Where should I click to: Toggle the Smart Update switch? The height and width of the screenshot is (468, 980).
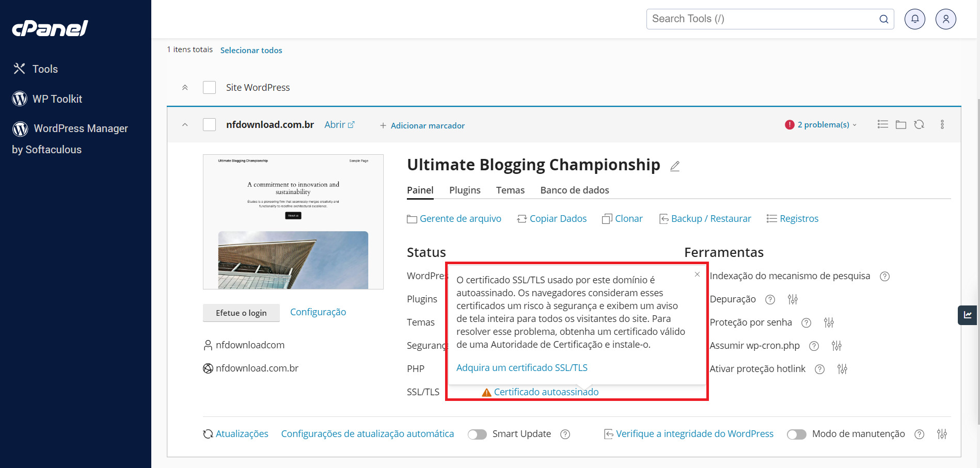[477, 434]
